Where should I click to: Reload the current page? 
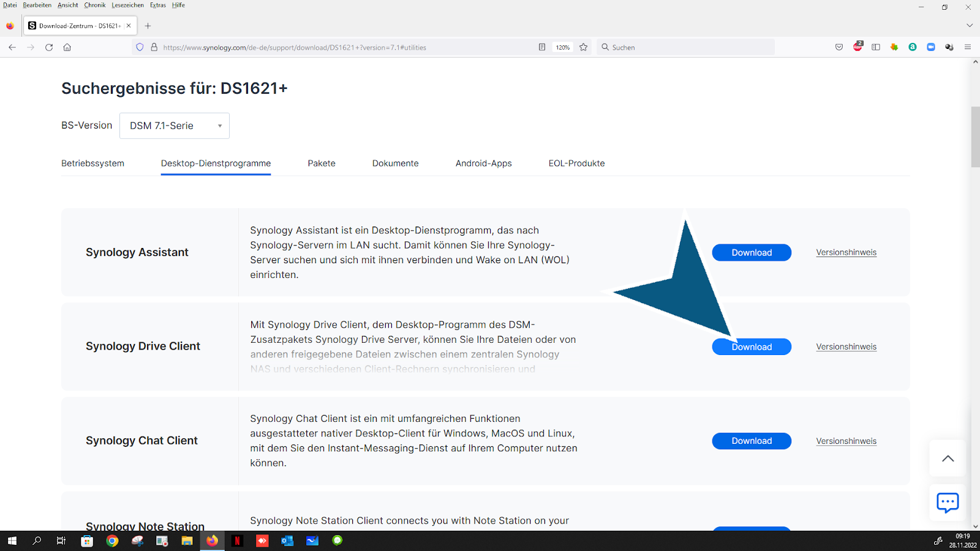tap(49, 47)
